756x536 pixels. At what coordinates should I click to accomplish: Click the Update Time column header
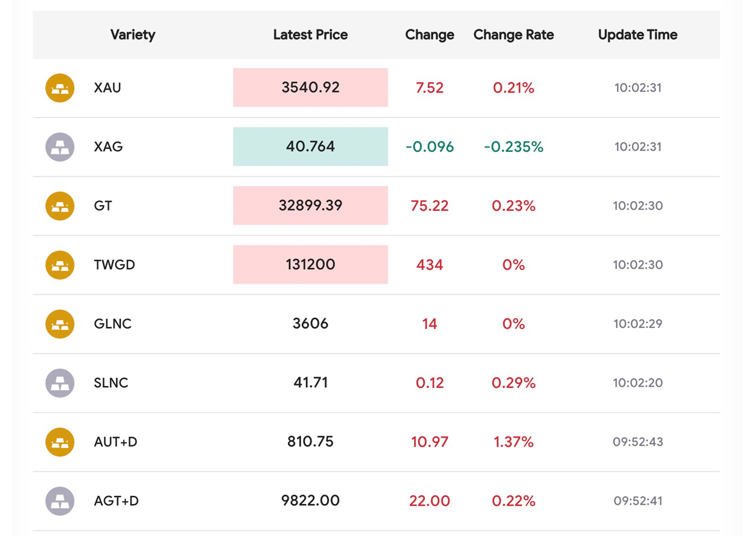point(637,35)
